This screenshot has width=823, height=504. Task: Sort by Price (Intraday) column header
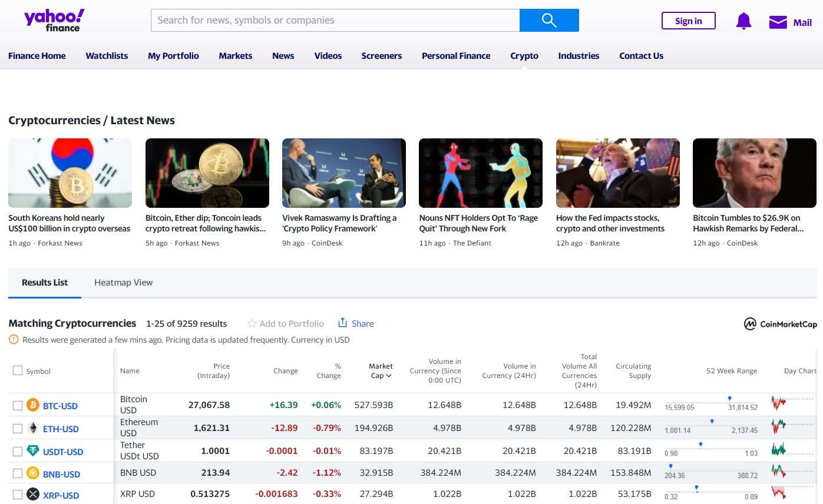[213, 371]
